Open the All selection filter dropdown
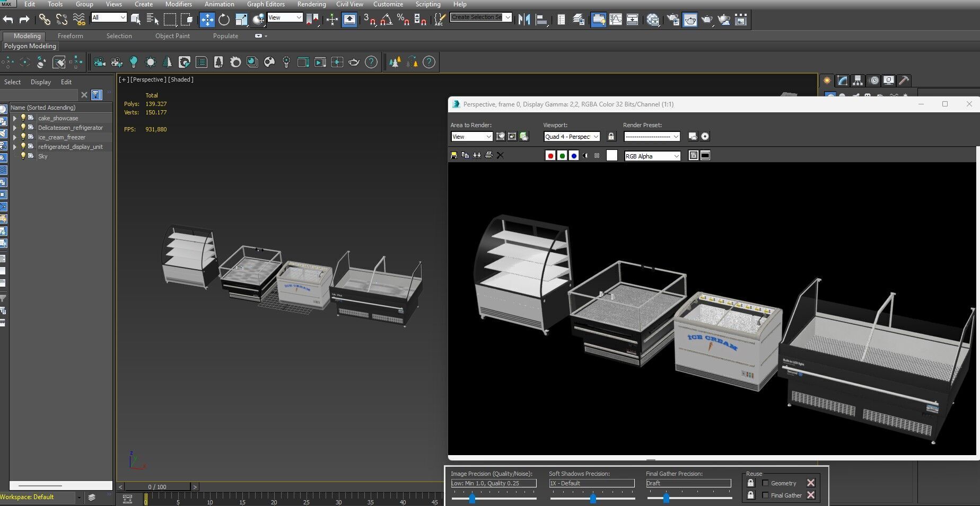The image size is (980, 506). 109,17
